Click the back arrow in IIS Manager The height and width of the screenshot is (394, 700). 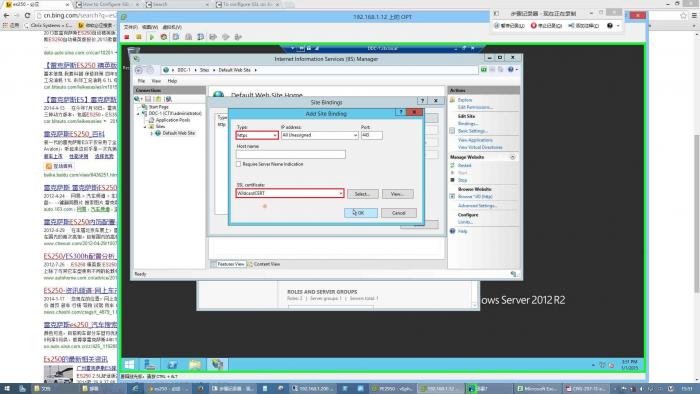pyautogui.click(x=139, y=70)
